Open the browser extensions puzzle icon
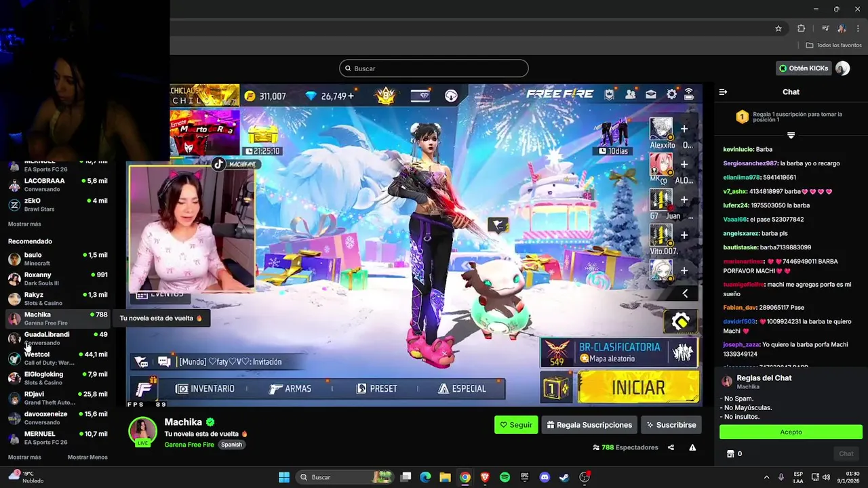 coord(801,28)
